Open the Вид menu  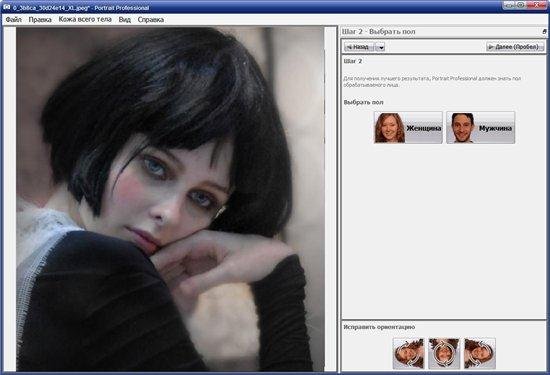[125, 20]
